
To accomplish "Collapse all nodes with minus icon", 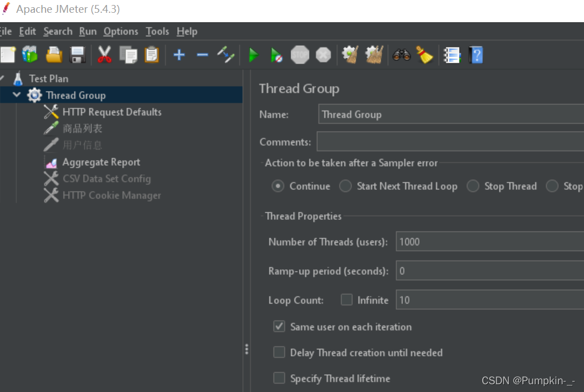I will point(202,55).
